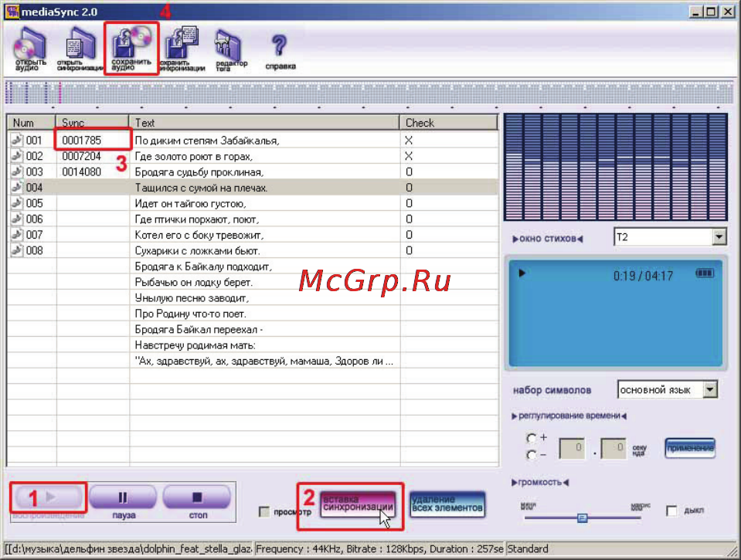Click the note icon of row 008
Viewport: 741px width, 560px height.
tap(17, 250)
